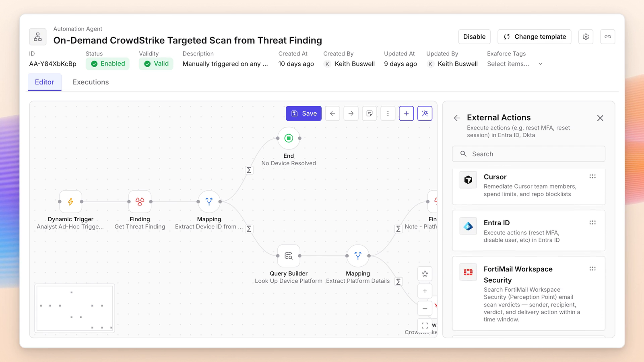Viewport: 644px width, 362px height.
Task: Add a node with plus toolbar button
Action: 407,113
